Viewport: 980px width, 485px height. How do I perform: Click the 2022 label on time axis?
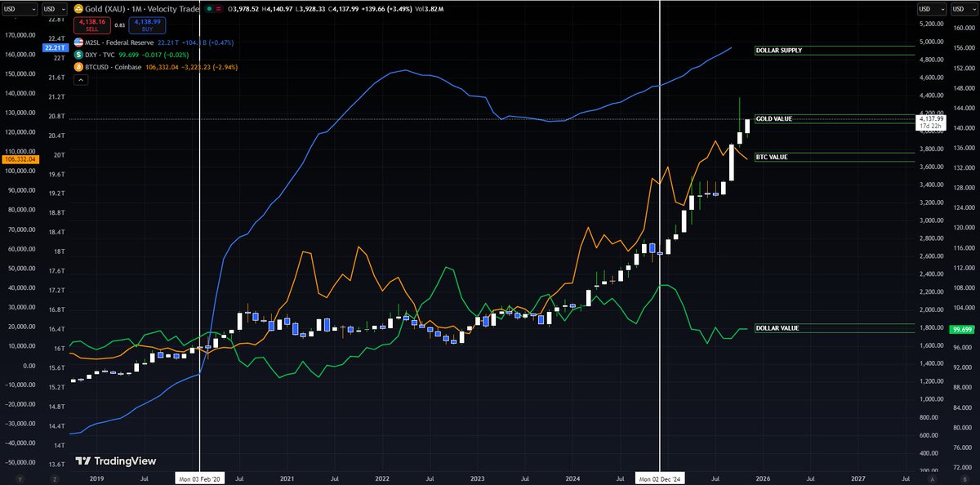click(382, 478)
